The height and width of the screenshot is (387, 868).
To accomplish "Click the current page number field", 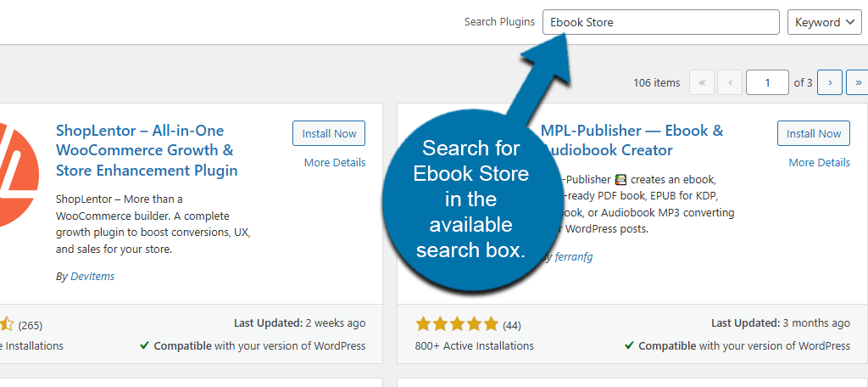I will pyautogui.click(x=767, y=82).
